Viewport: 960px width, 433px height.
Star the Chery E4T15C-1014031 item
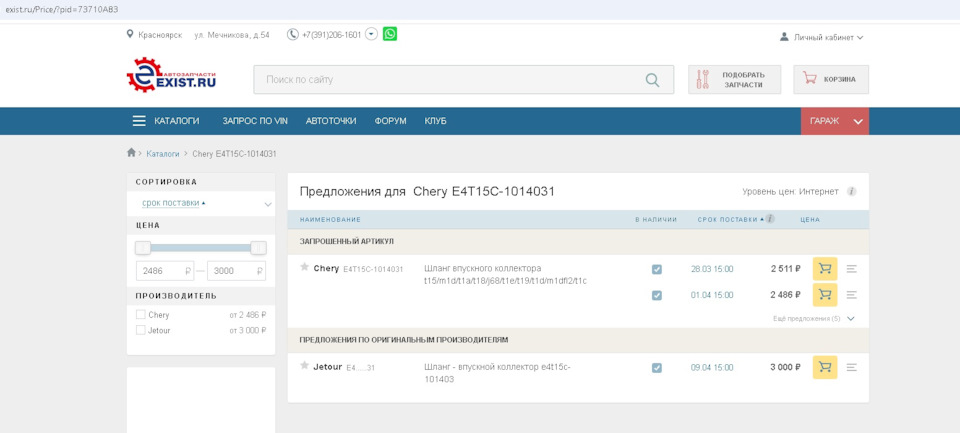(304, 267)
